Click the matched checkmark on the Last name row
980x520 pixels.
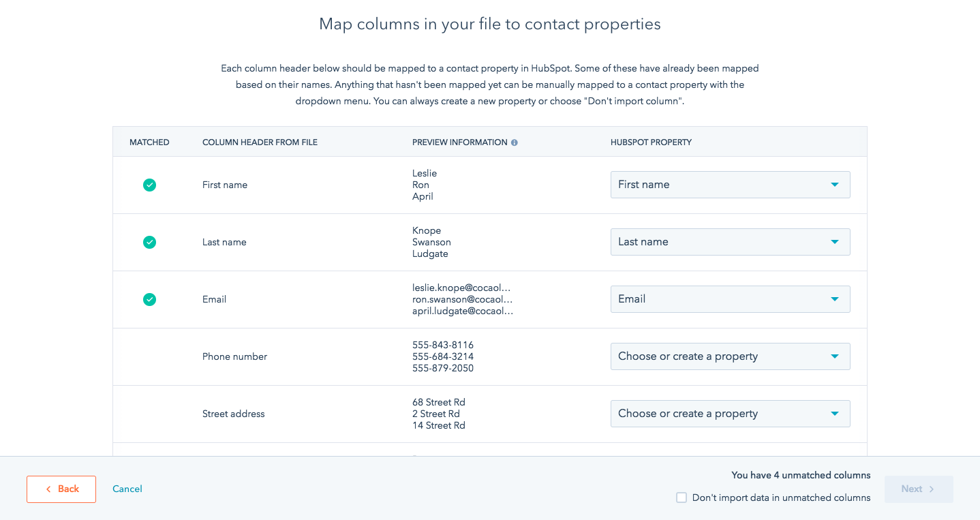point(149,242)
